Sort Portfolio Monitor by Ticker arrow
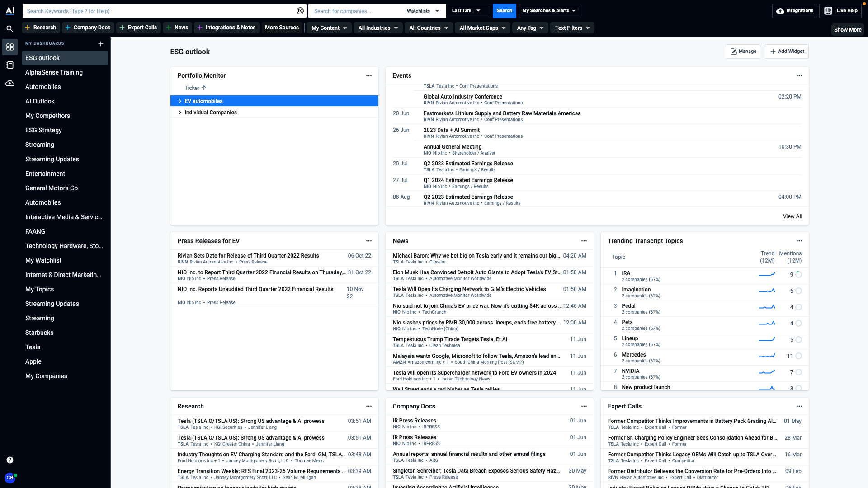Screen dimensions: 868x488 coord(204,88)
